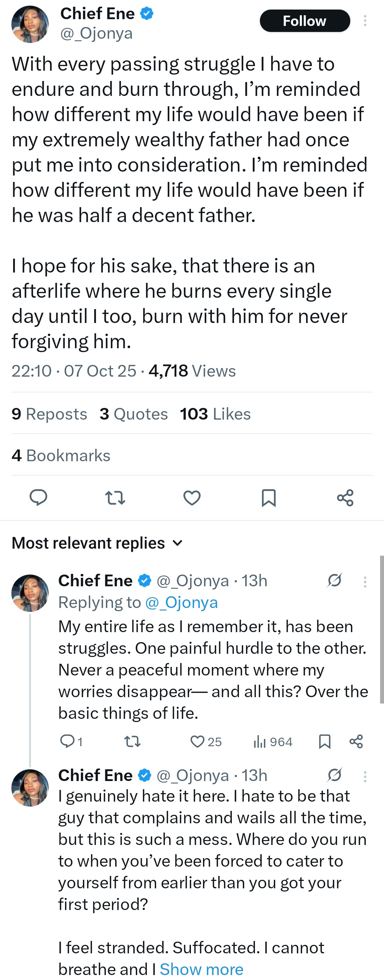Share the main post
This screenshot has height=980, width=384.
tap(345, 497)
